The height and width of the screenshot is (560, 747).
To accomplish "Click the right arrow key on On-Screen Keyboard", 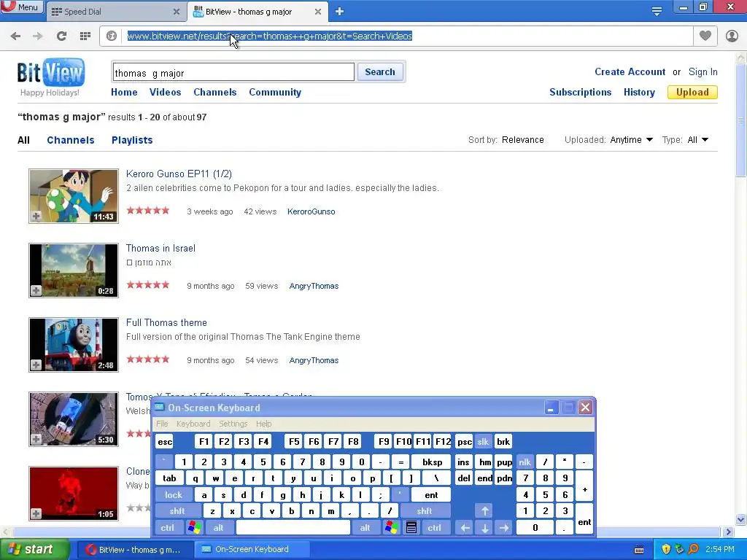I will pyautogui.click(x=504, y=528).
